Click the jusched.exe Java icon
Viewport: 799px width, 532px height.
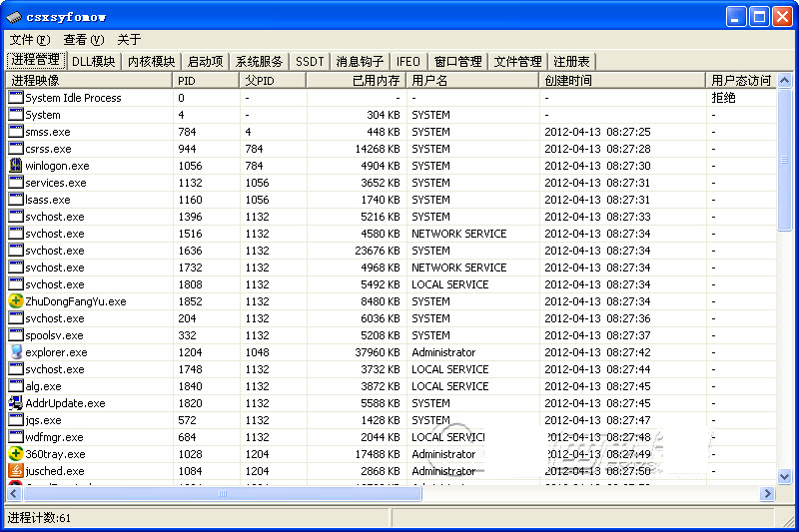point(16,470)
